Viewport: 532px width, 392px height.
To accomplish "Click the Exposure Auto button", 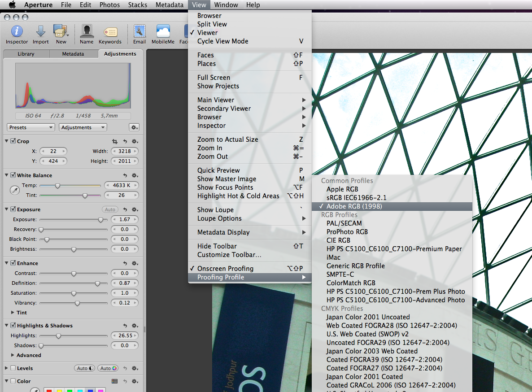I will pos(110,209).
